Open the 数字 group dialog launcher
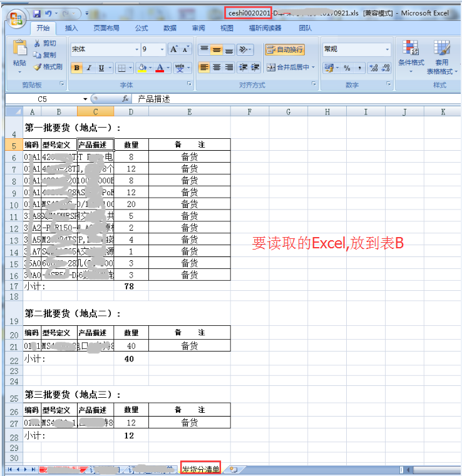 click(388, 83)
